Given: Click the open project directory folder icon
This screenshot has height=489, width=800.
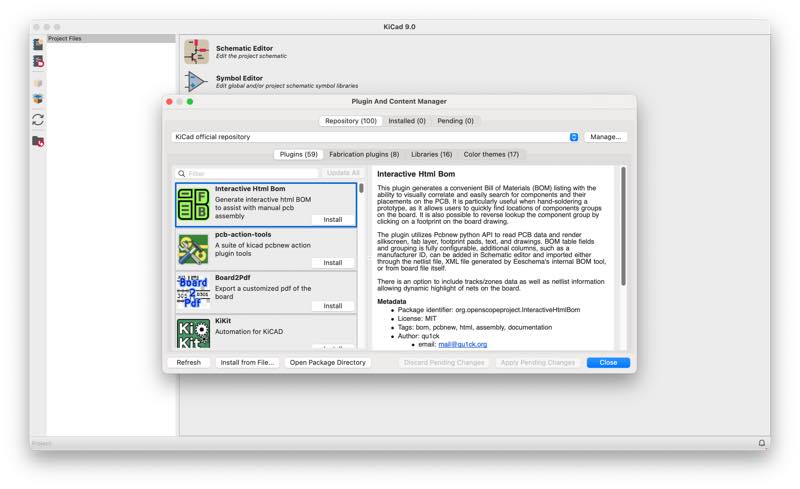Looking at the screenshot, I should pos(38,141).
